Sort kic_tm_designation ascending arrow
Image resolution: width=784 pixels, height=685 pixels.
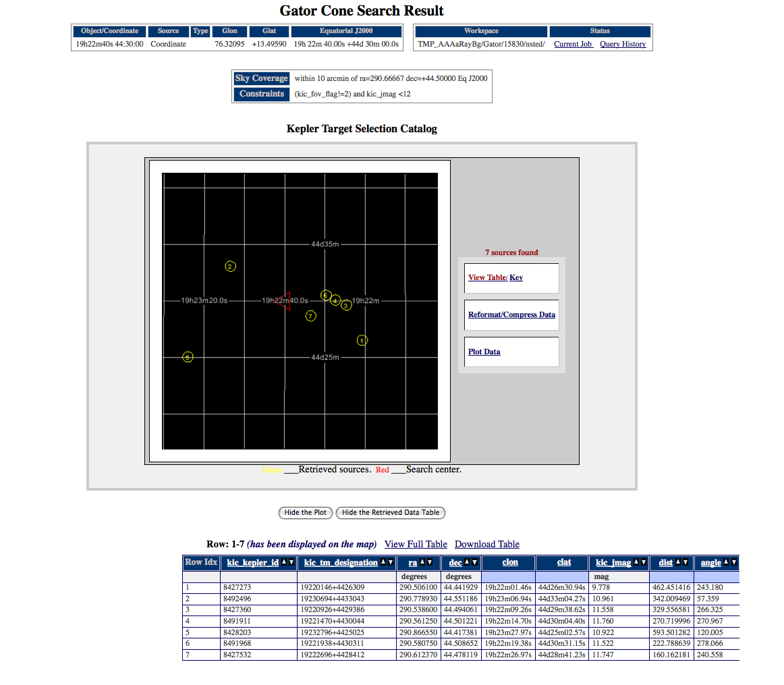[383, 562]
